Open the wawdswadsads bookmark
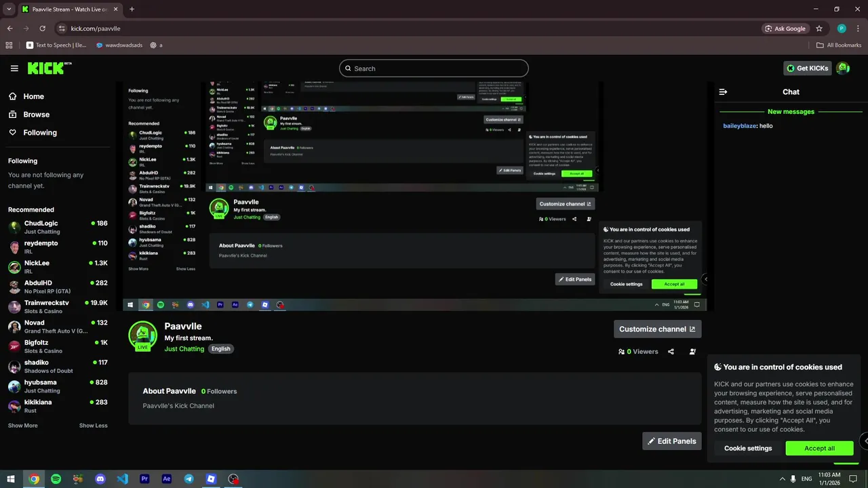868x488 pixels. click(x=120, y=45)
